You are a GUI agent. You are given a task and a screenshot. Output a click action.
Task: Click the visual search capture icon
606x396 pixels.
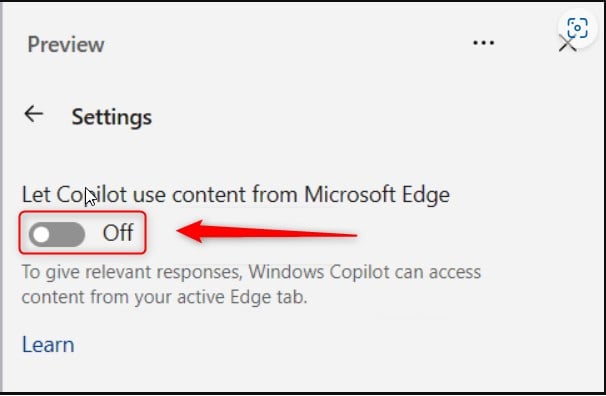pos(577,28)
